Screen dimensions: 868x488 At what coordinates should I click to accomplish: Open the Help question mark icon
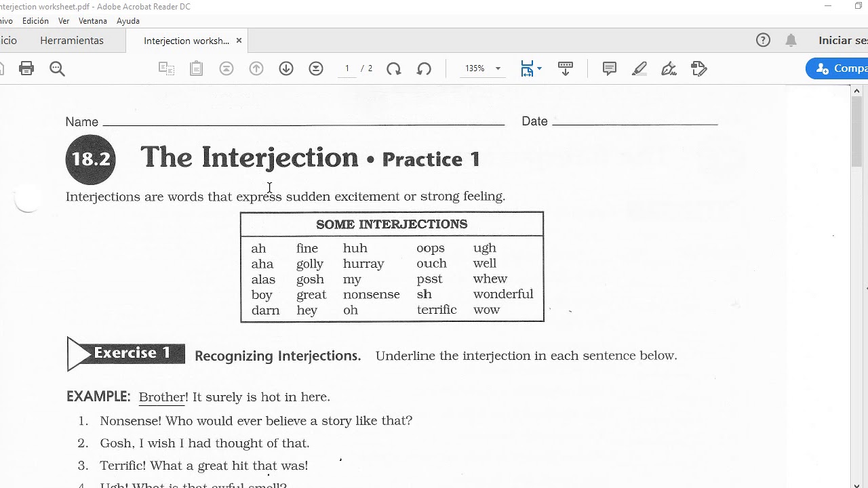click(763, 40)
